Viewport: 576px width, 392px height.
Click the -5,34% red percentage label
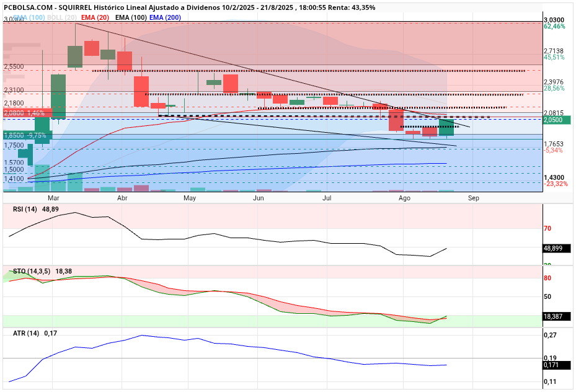[x=553, y=150]
